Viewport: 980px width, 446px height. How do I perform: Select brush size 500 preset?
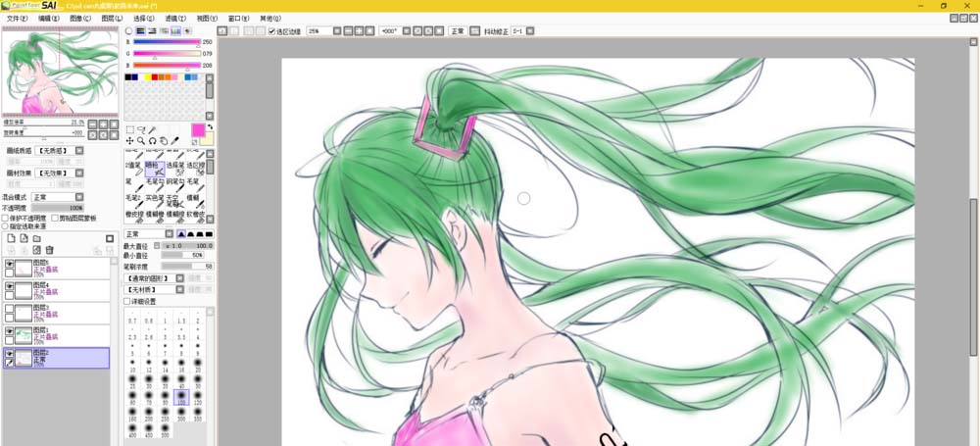pos(165,429)
